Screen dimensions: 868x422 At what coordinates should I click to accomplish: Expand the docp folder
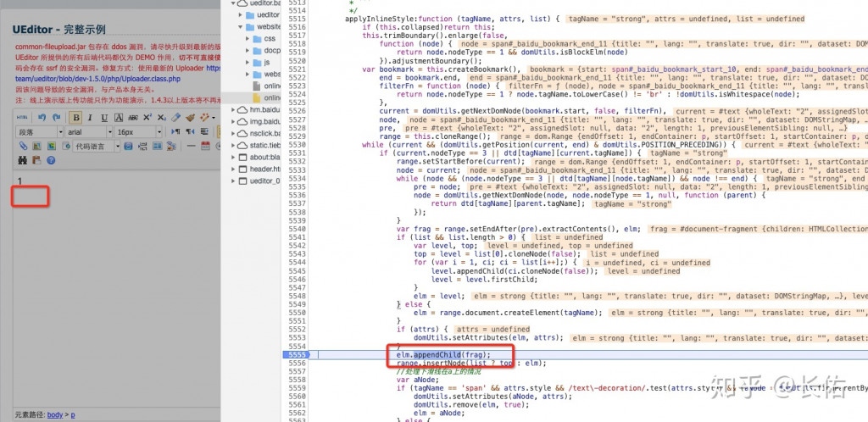[248, 50]
